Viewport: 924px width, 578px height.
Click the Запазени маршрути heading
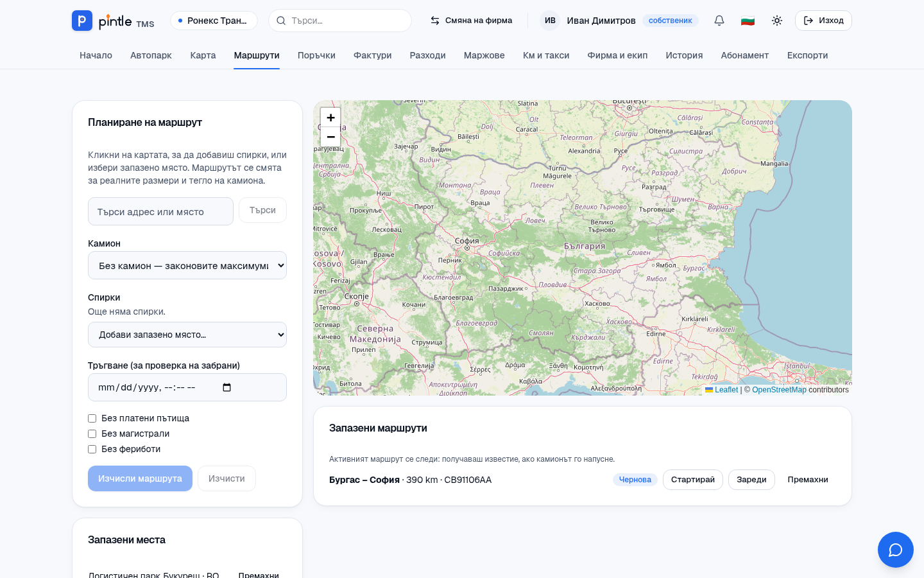pos(378,428)
